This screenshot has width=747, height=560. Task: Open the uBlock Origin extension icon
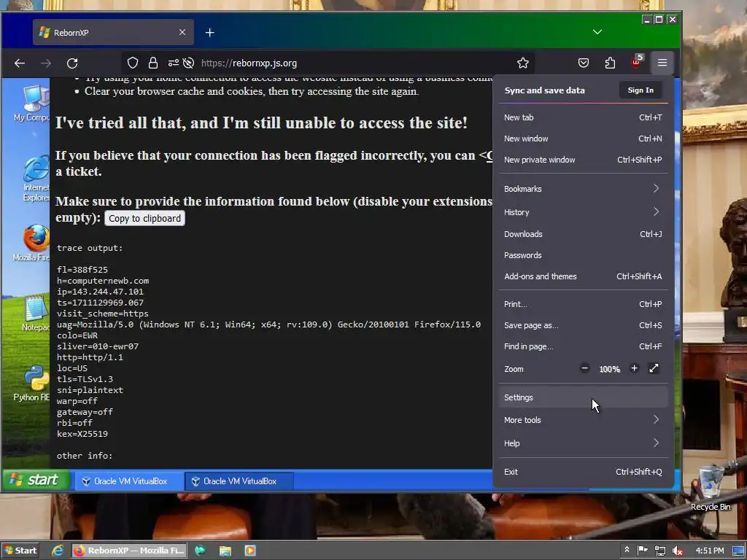636,62
